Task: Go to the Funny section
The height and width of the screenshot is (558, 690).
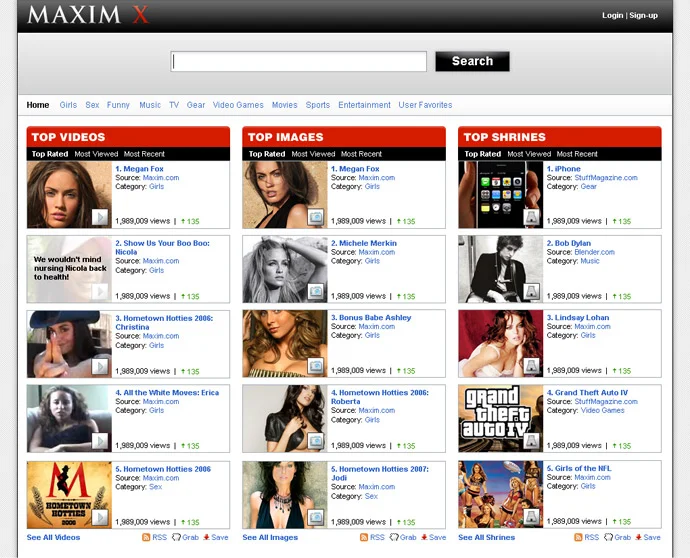Action: point(118,105)
